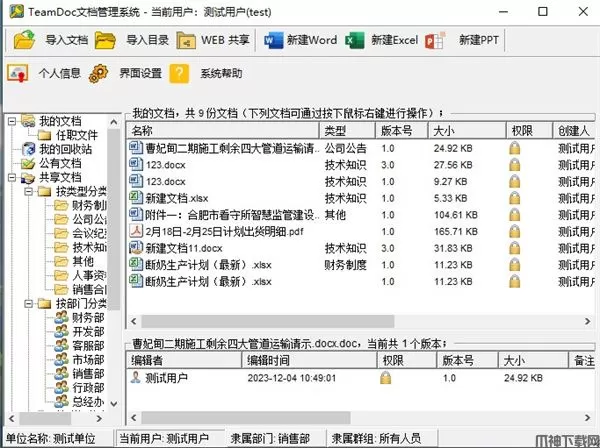Select the 财务制度 folder in tree
Screen dimensions: 600x448
point(80,205)
